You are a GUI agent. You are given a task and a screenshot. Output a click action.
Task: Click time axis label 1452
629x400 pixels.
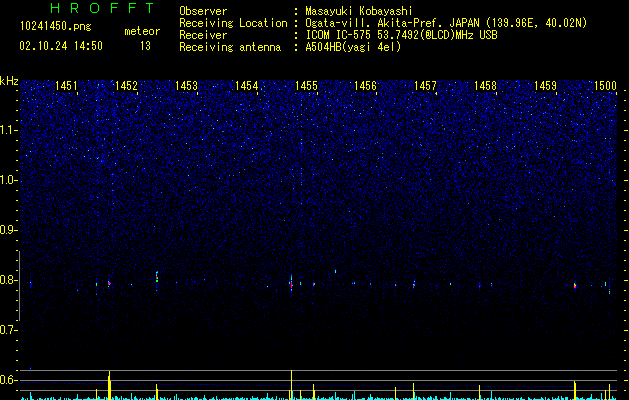pyautogui.click(x=126, y=85)
